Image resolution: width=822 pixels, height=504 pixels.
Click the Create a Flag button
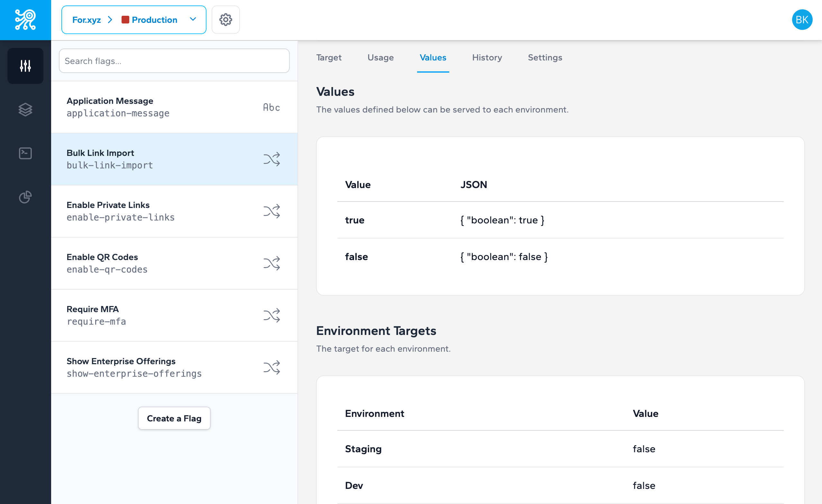174,418
